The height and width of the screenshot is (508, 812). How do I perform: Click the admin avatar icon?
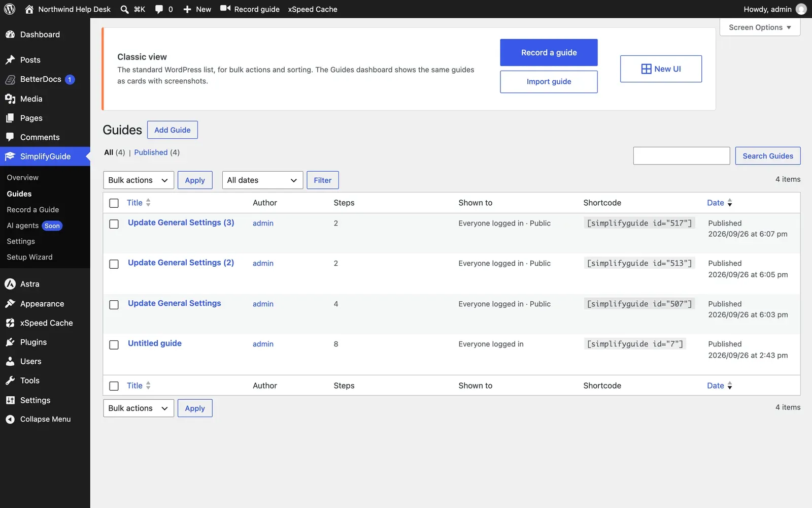point(801,9)
